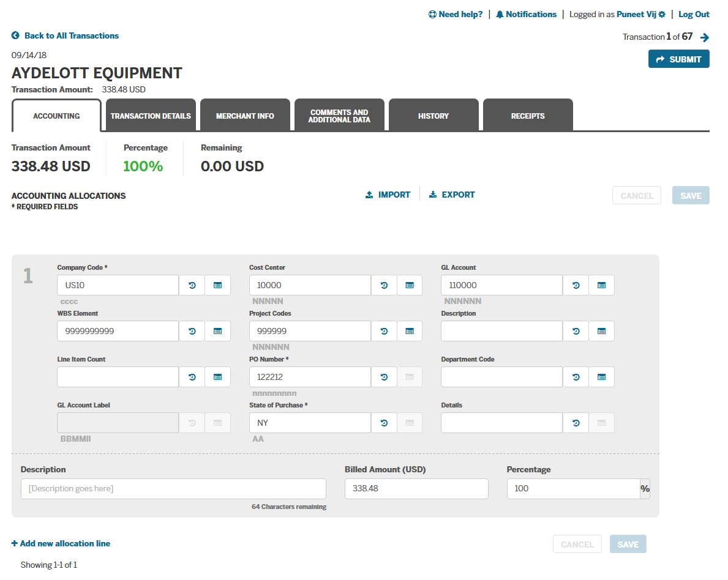The height and width of the screenshot is (580, 728).
Task: Import accounting allocations
Action: click(388, 195)
